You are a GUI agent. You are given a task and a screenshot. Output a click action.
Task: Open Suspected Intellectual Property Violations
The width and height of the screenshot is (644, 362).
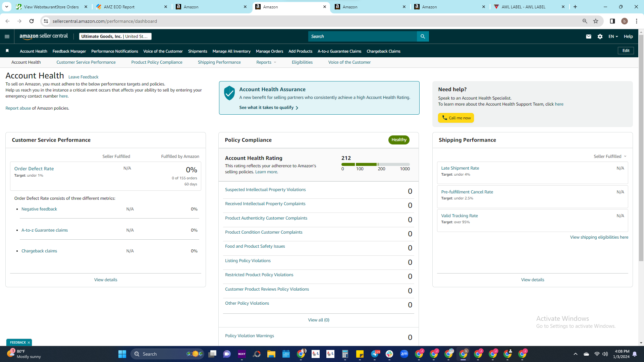265,190
